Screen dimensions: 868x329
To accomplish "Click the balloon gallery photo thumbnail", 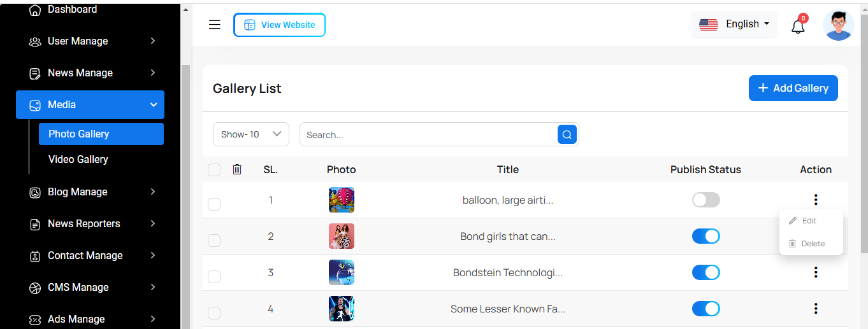I will [x=342, y=200].
